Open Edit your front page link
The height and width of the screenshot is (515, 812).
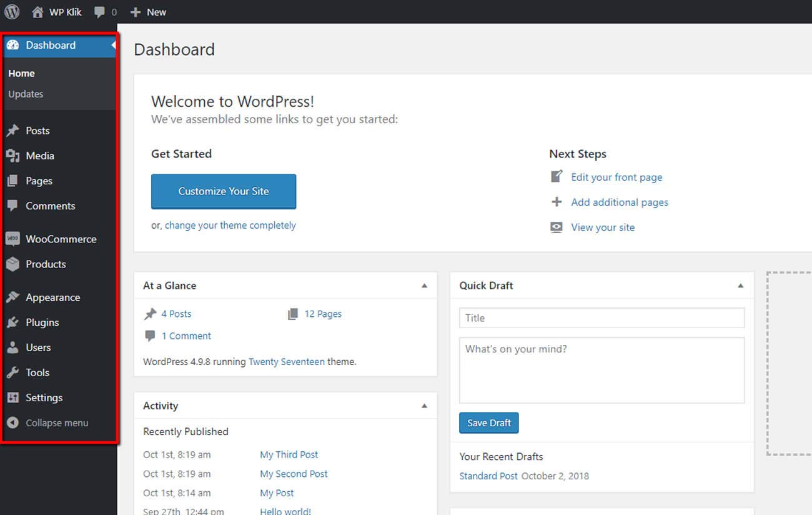(616, 177)
